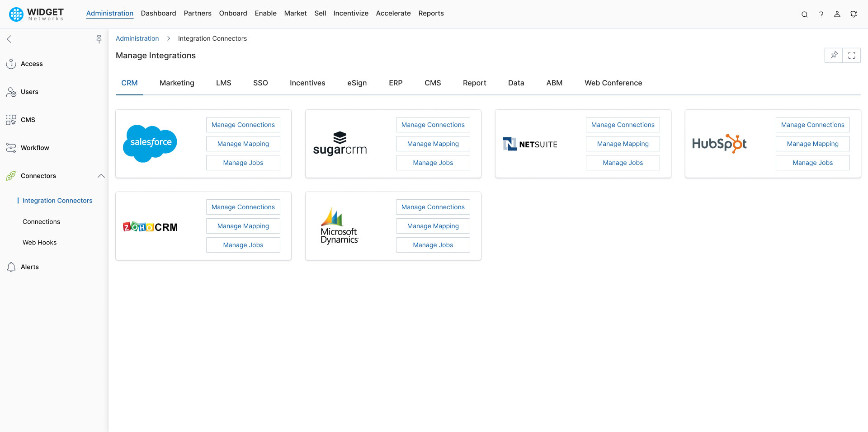Switch to the ERP tab
Screen dimensions: 868x432
[x=396, y=83]
